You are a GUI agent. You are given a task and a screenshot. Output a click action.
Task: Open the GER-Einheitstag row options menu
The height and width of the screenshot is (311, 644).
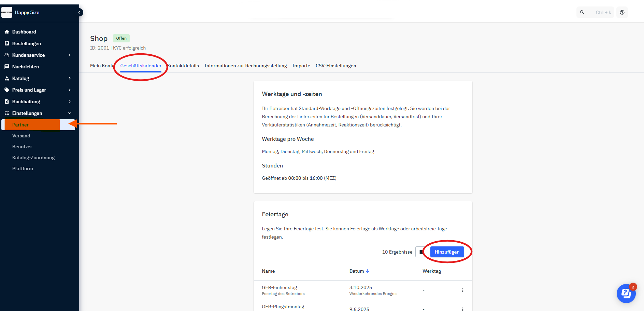point(462,290)
